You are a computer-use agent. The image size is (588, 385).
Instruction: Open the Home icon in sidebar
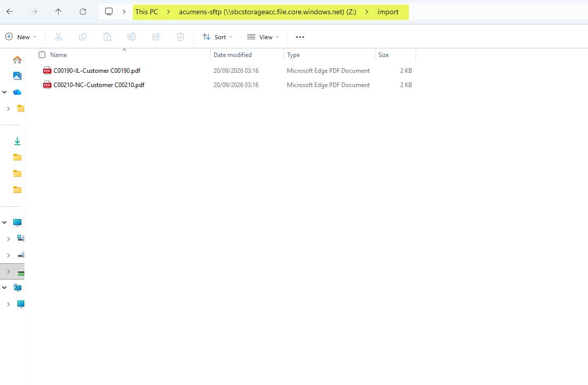pos(17,60)
